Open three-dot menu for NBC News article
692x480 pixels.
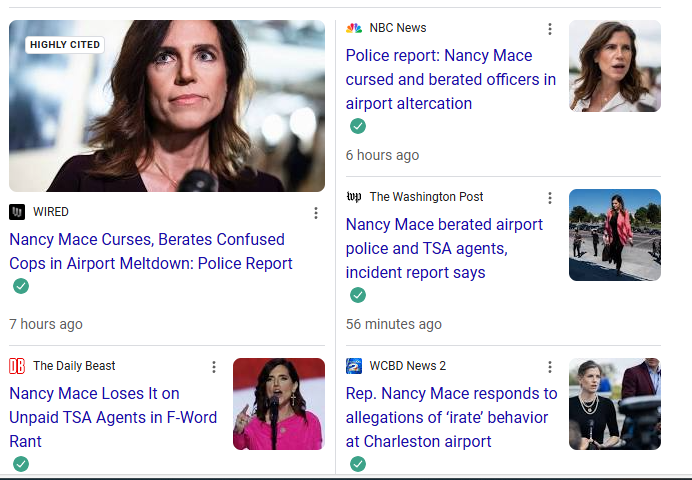[x=549, y=29]
